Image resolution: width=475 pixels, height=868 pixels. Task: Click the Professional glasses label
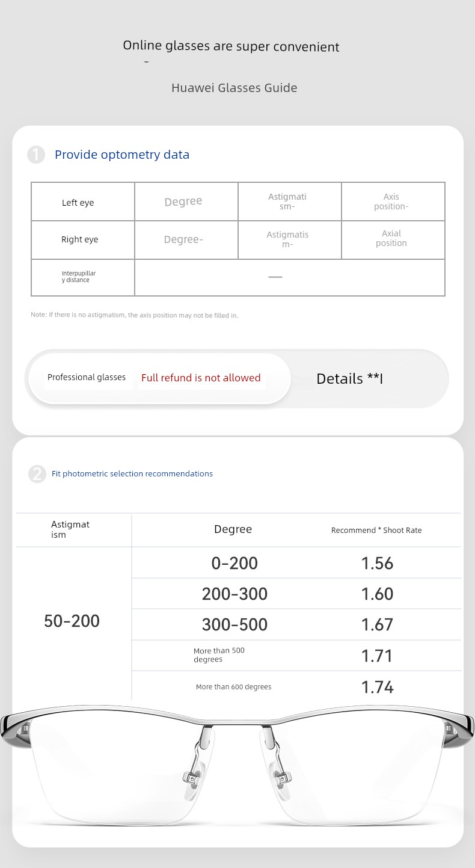pos(87,378)
